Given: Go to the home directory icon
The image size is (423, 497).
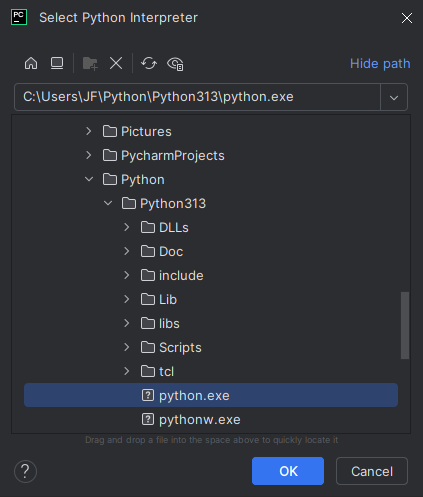Looking at the screenshot, I should pos(31,63).
